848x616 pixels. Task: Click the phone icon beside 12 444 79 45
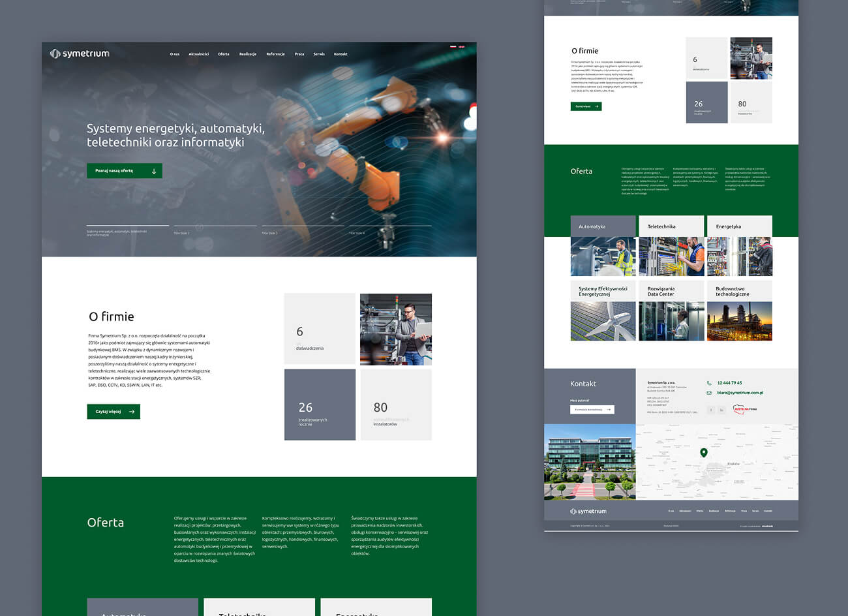tap(709, 383)
